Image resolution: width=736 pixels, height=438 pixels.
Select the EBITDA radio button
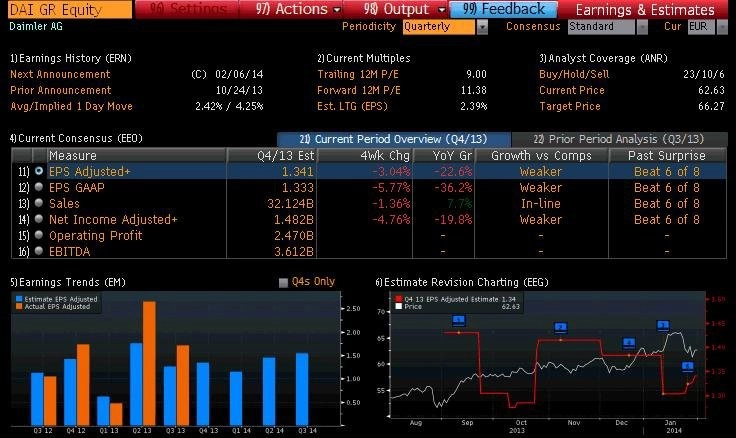pyautogui.click(x=39, y=251)
